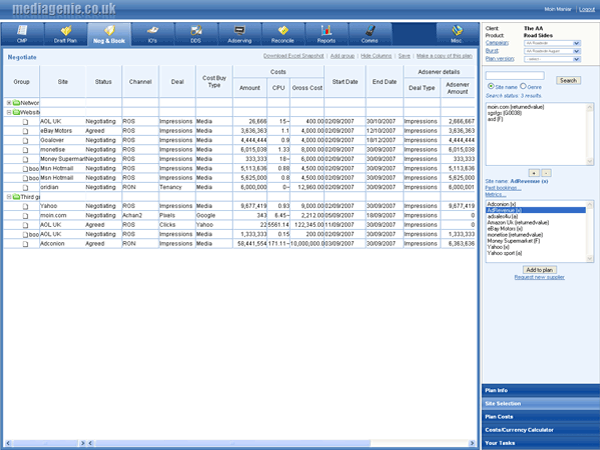Open the Reconcile module
Viewport: 600px width, 450px height.
pyautogui.click(x=283, y=34)
